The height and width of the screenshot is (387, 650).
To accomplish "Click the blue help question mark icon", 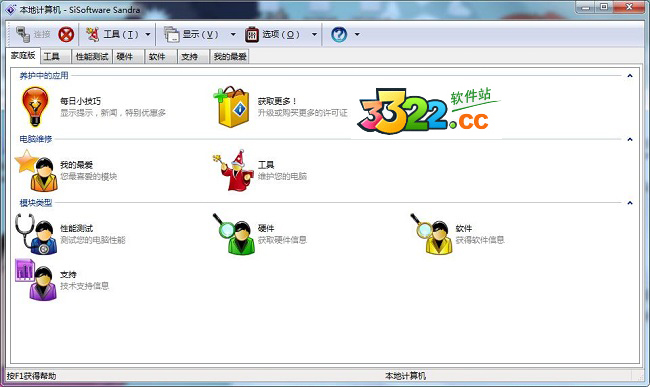I will pyautogui.click(x=339, y=34).
